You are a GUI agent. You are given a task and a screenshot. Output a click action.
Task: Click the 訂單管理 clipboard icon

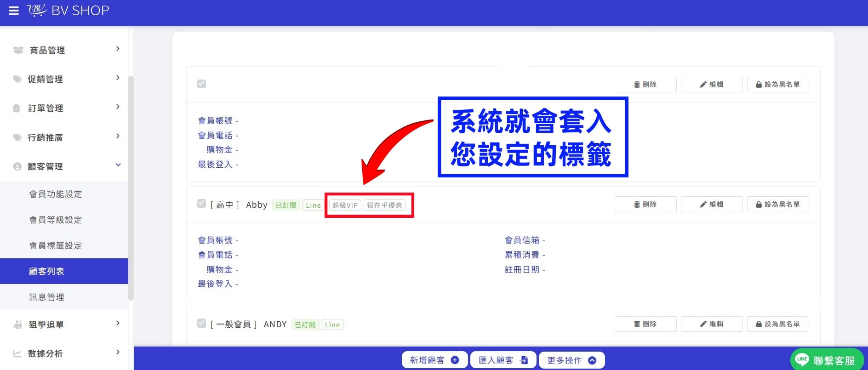click(17, 108)
